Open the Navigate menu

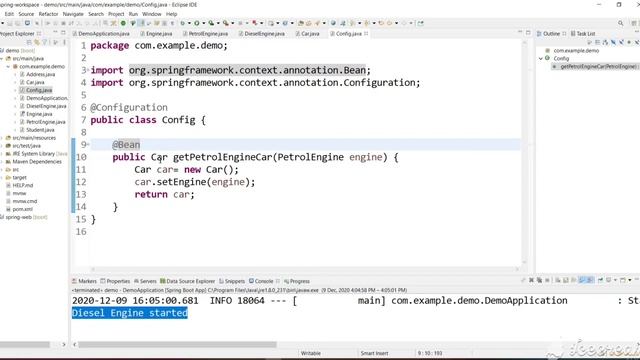[x=73, y=14]
